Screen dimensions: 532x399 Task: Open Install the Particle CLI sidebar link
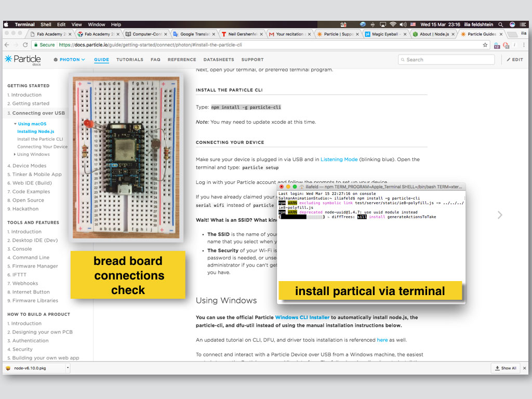(40, 139)
